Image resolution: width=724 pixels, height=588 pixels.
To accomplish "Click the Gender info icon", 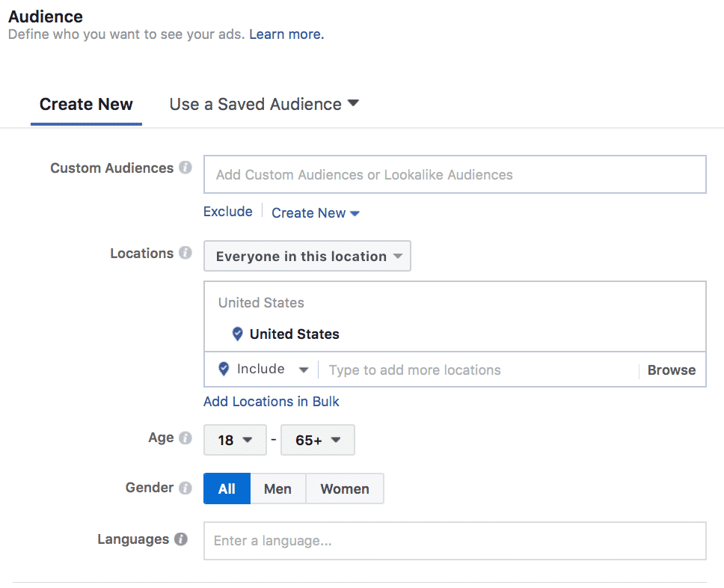I will tap(185, 488).
